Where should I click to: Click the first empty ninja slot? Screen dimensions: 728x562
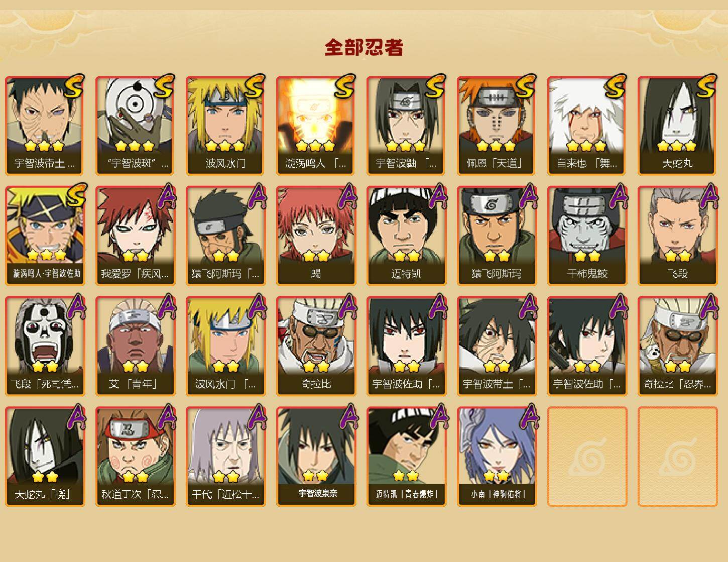587,457
